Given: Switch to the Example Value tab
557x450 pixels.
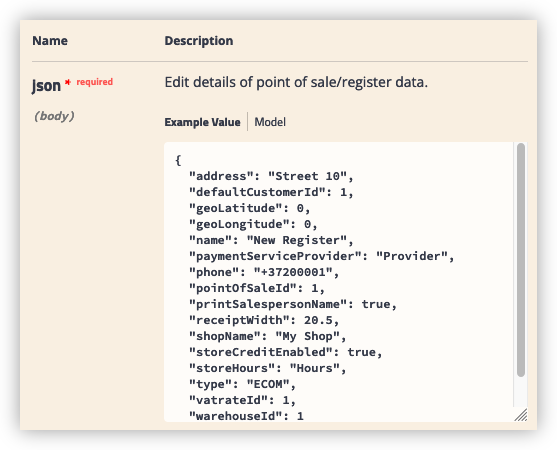Looking at the screenshot, I should click(202, 122).
